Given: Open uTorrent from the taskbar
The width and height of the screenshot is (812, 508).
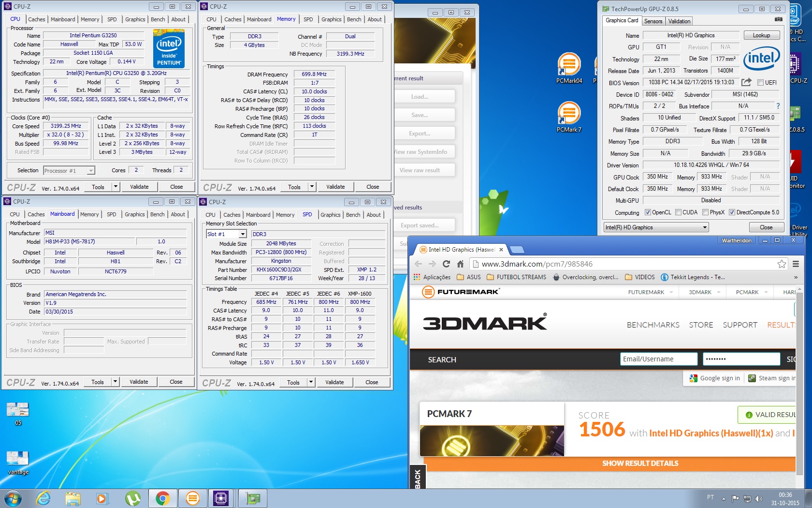Looking at the screenshot, I should pyautogui.click(x=132, y=498).
